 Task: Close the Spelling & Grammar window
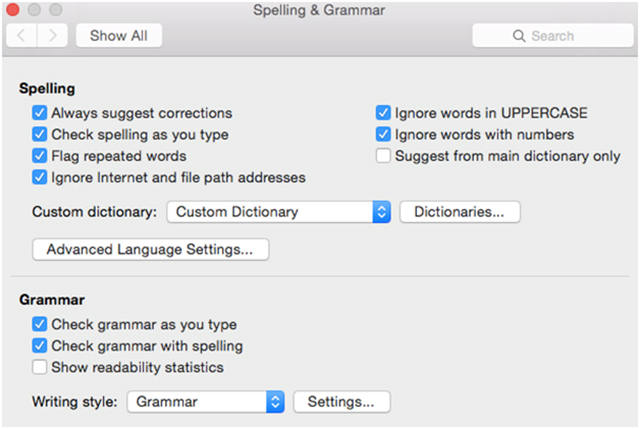13,9
